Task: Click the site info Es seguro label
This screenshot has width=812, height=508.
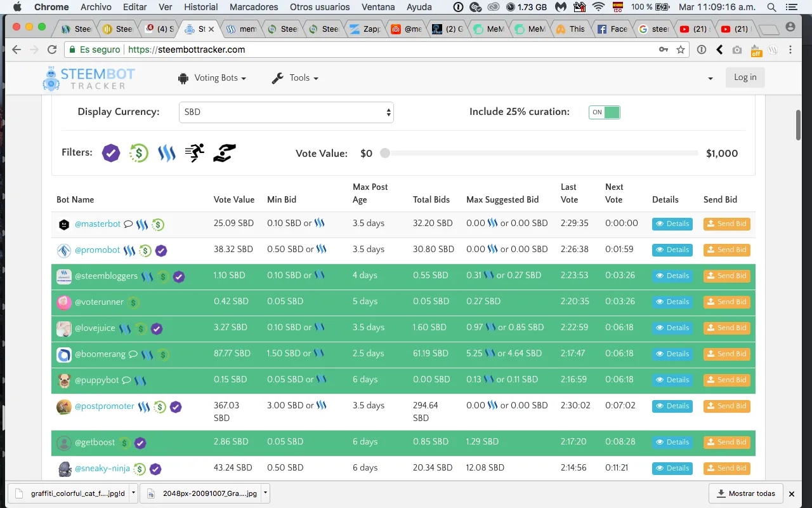Action: [x=94, y=50]
